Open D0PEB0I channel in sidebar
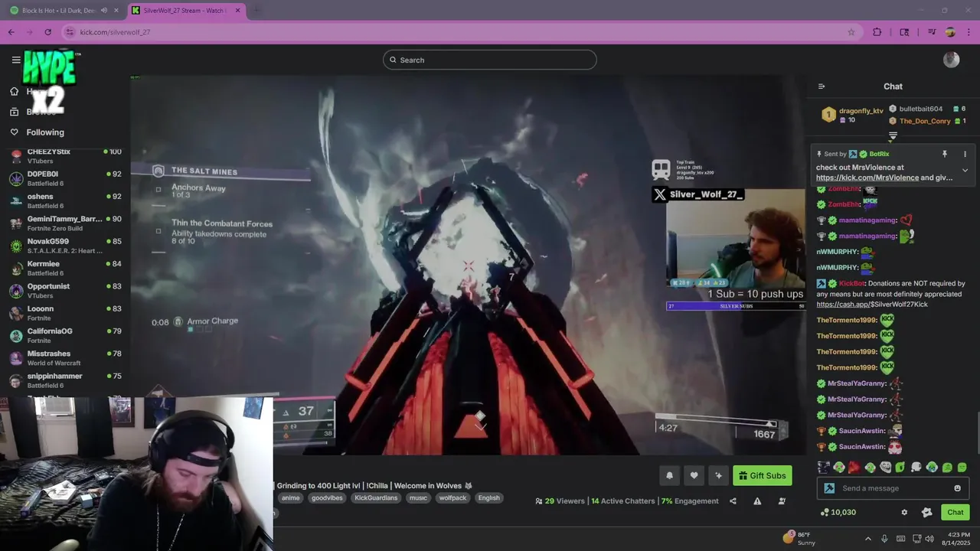This screenshot has height=551, width=980. point(65,178)
